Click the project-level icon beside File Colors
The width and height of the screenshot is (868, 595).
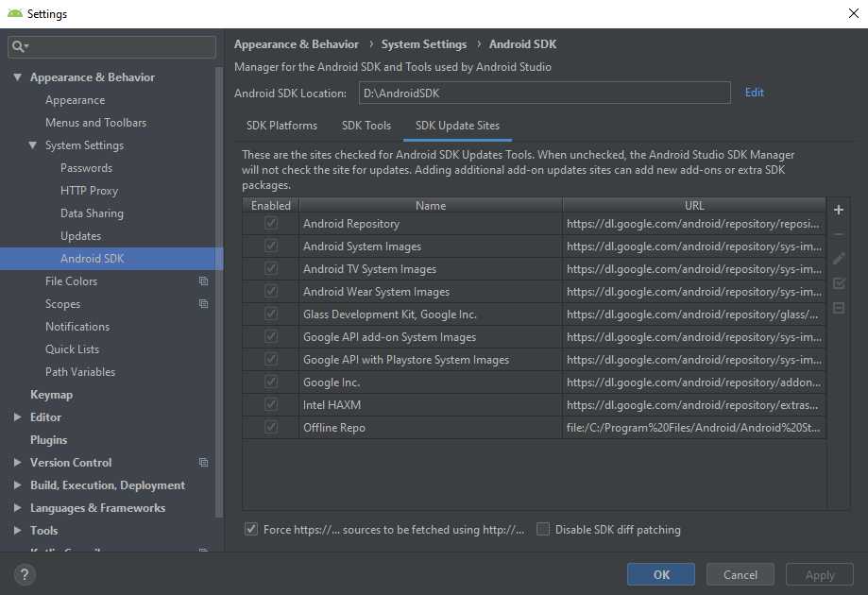(204, 281)
